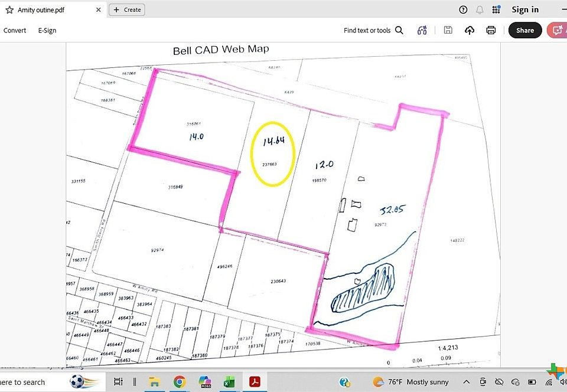The image size is (567, 392).
Task: Click the Share button
Action: 525,30
